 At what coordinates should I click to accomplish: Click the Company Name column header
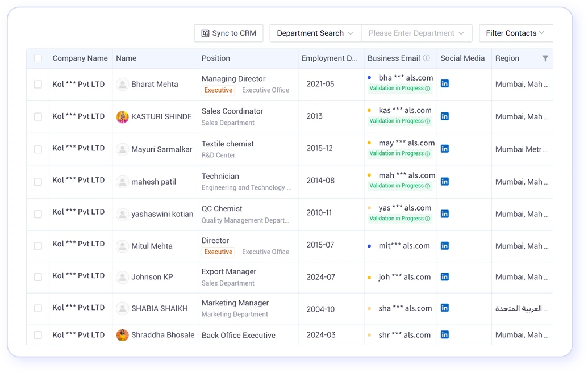[80, 58]
